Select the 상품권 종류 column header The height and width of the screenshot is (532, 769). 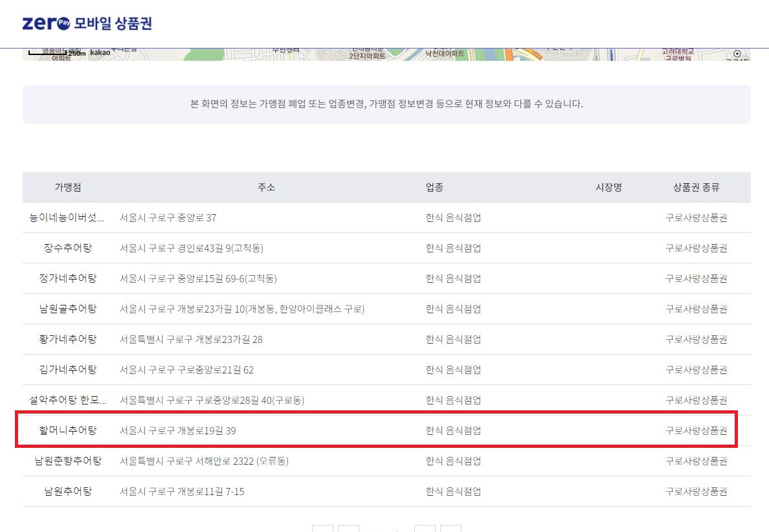(696, 187)
